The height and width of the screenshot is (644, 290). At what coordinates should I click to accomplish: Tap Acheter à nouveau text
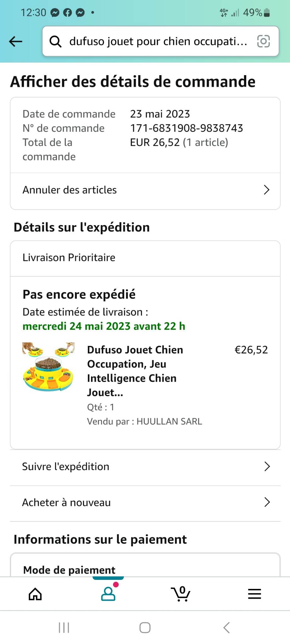[66, 502]
